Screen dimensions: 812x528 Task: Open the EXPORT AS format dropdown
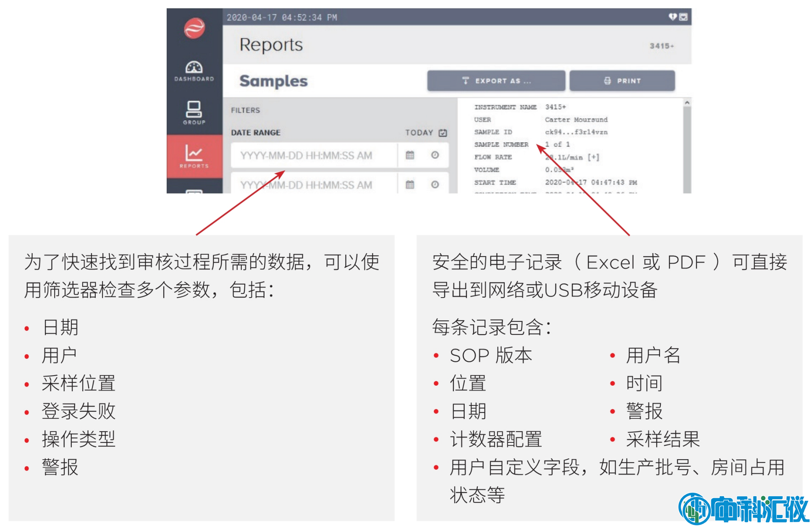tap(496, 81)
